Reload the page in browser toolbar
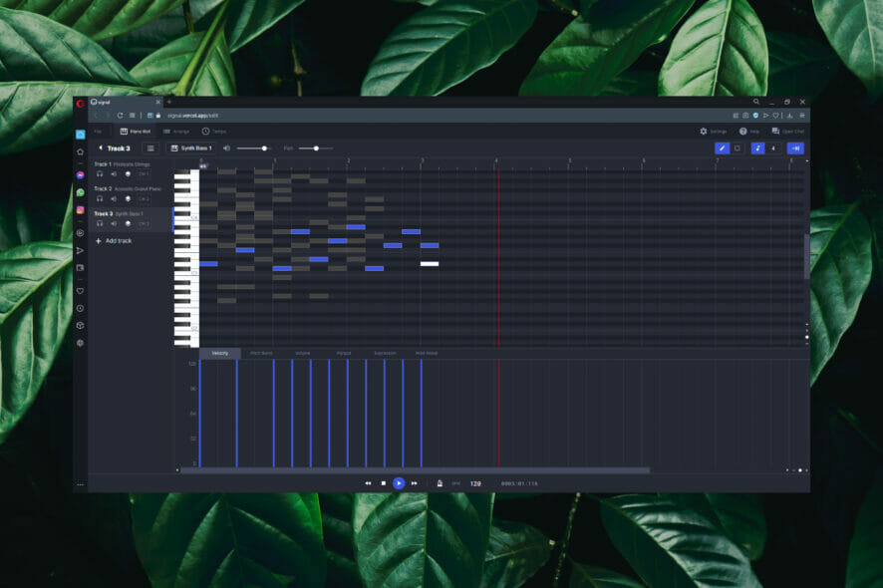883x588 pixels. point(120,116)
